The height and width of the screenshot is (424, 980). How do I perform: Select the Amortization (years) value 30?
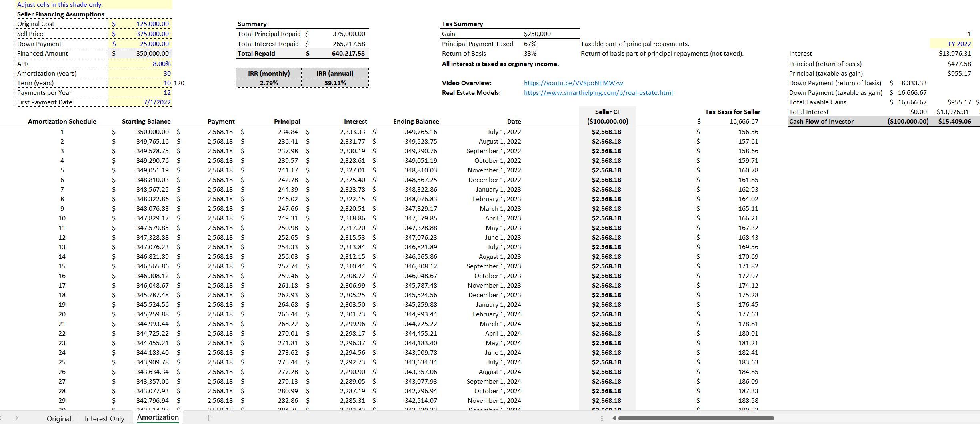(x=140, y=73)
